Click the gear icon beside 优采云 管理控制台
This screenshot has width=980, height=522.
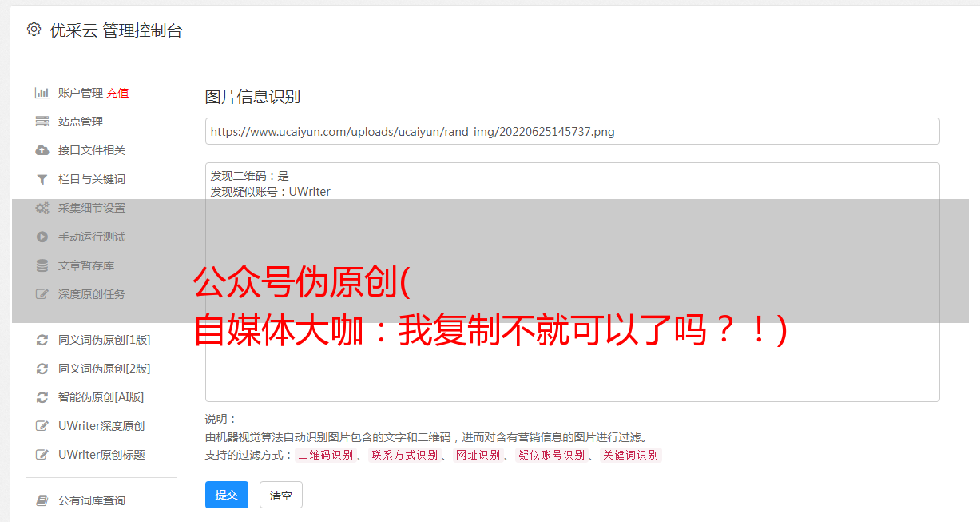[34, 30]
